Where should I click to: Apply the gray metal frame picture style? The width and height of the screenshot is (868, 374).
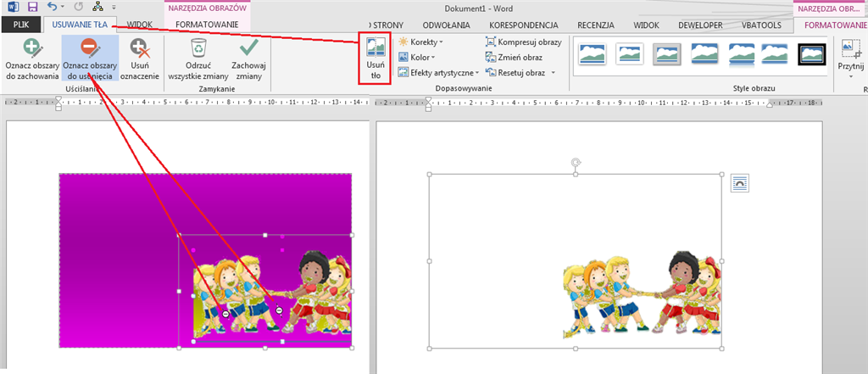(x=666, y=54)
